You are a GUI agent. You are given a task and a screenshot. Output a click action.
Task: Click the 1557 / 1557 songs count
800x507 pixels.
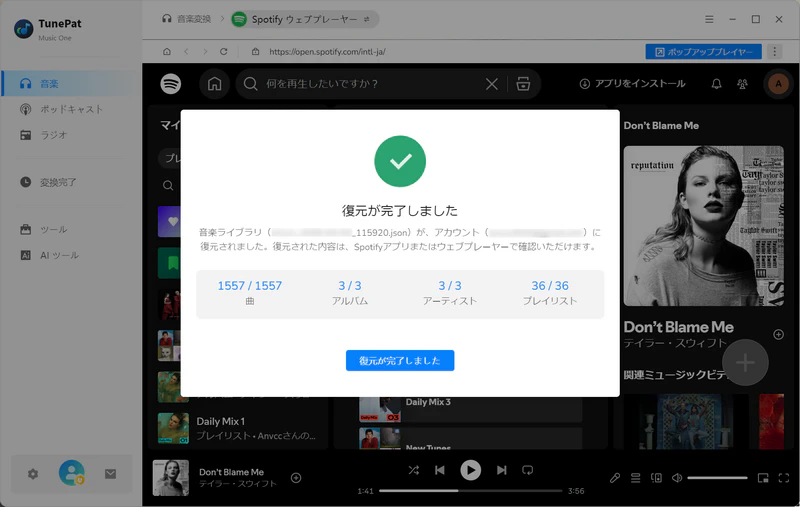click(249, 286)
